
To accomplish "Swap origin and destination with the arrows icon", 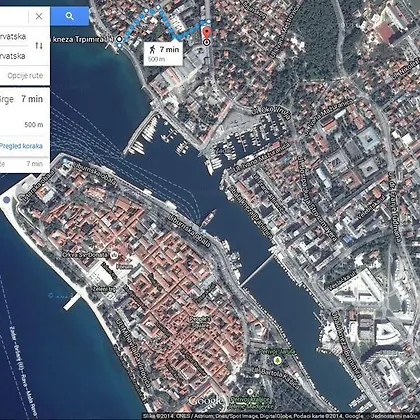I will (x=39, y=46).
